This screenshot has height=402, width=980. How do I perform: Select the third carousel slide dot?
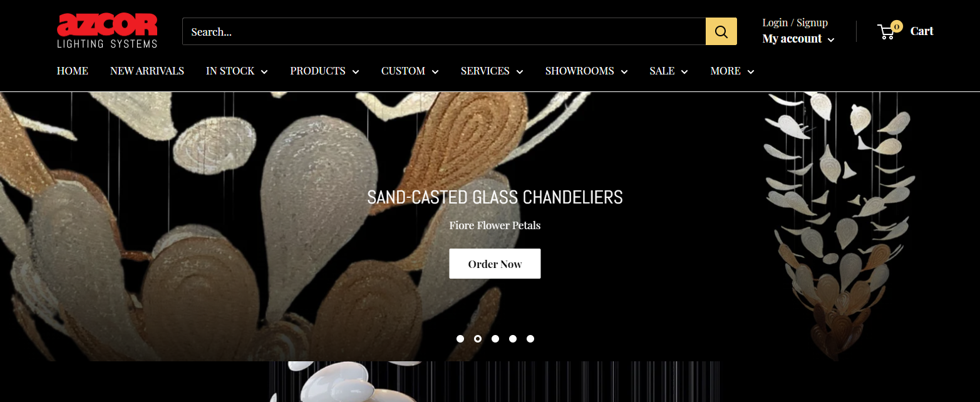[x=495, y=339]
